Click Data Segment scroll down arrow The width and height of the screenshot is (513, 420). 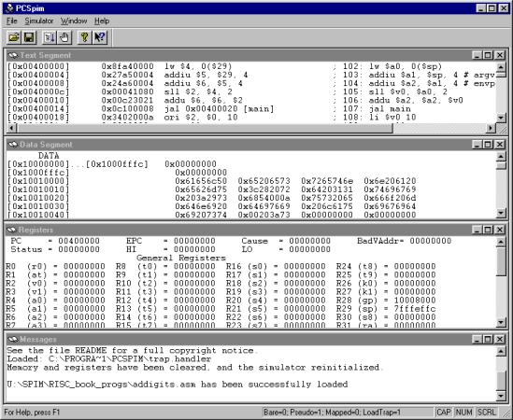pyautogui.click(x=501, y=214)
